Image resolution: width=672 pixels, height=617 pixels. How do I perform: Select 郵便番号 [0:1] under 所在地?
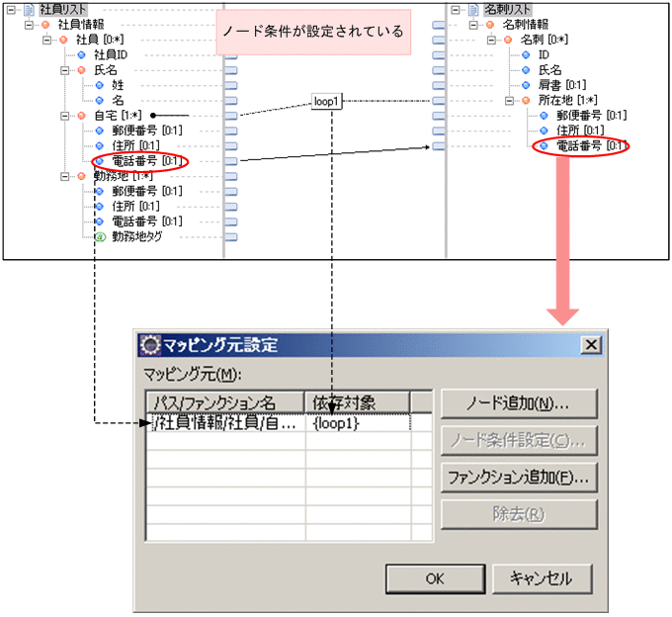592,116
